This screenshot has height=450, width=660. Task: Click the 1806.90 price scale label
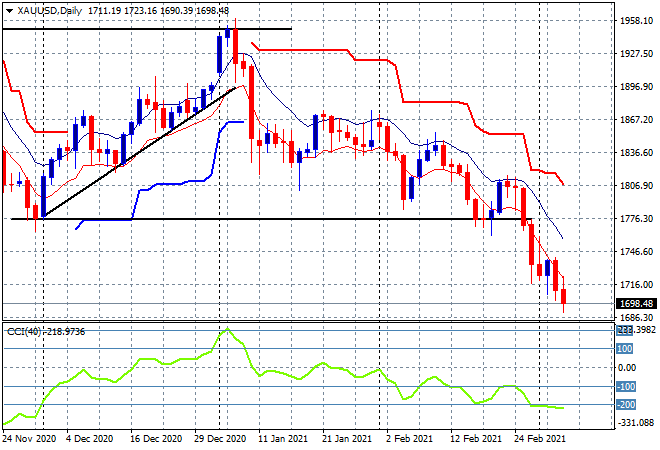pyautogui.click(x=636, y=186)
